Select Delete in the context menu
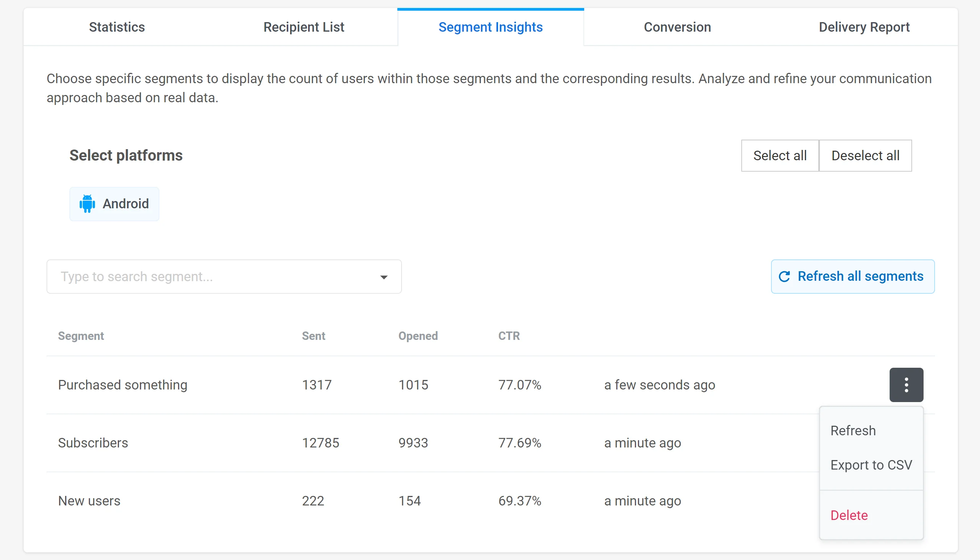This screenshot has height=560, width=980. click(x=848, y=515)
